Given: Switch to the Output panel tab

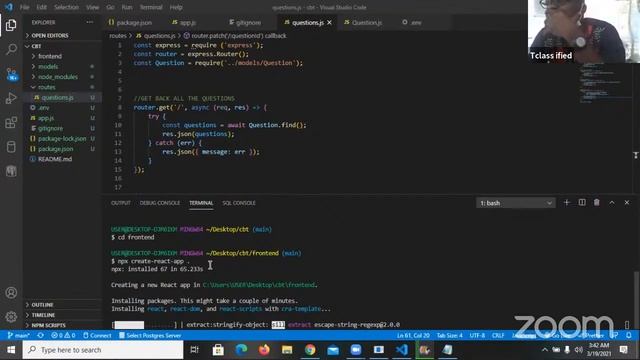Looking at the screenshot, I should click(121, 203).
